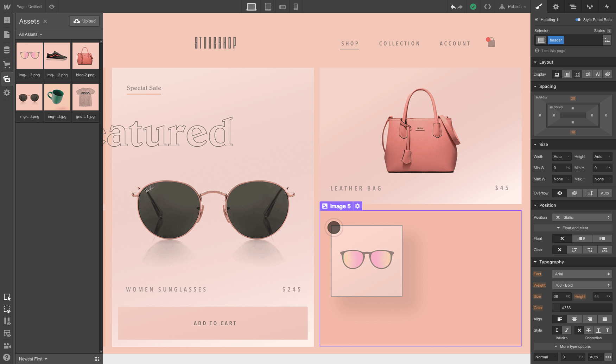This screenshot has width=616, height=364.
Task: Select the COLLECTION nav item
Action: click(399, 43)
